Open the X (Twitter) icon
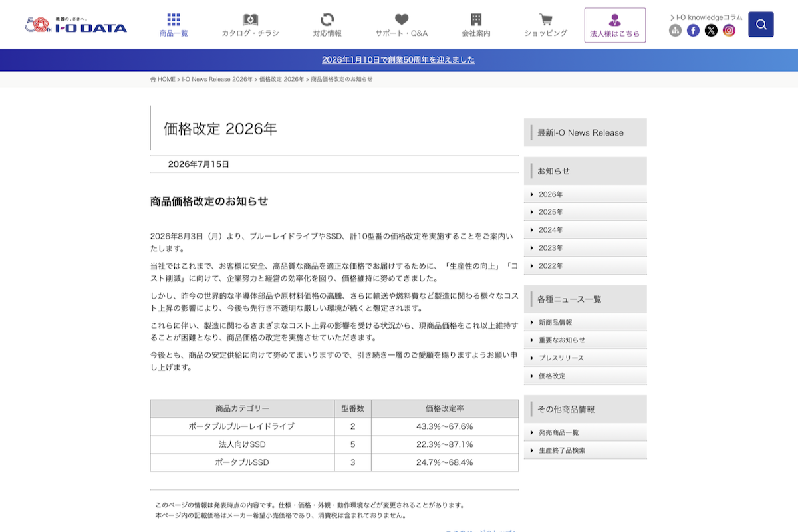The width and height of the screenshot is (798, 532). tap(712, 30)
